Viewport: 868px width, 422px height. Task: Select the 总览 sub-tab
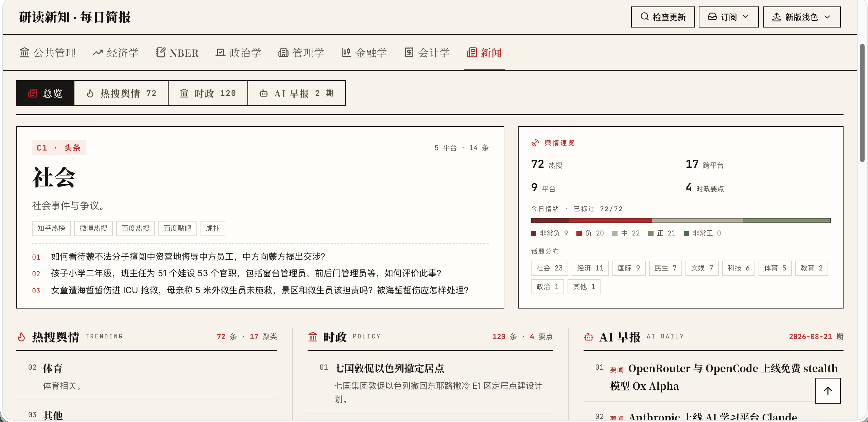46,93
